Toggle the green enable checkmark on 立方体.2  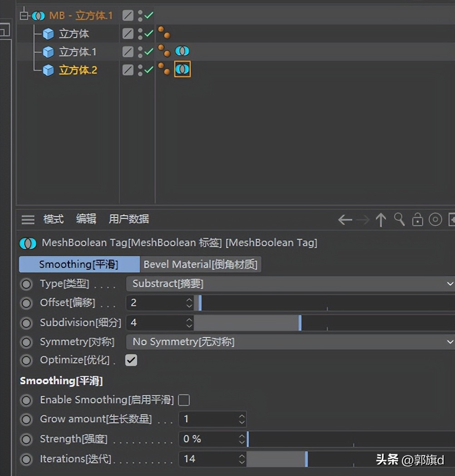[x=148, y=70]
